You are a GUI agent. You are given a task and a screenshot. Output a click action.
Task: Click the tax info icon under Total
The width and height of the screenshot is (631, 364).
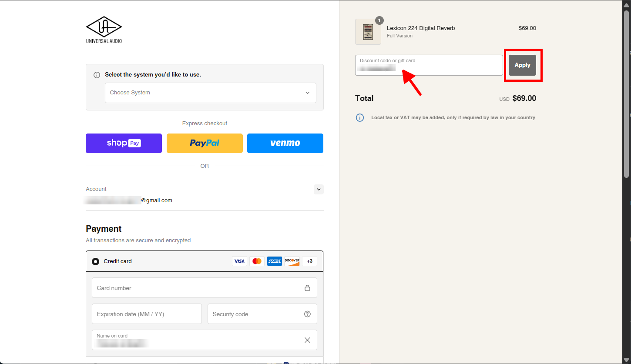[360, 117]
